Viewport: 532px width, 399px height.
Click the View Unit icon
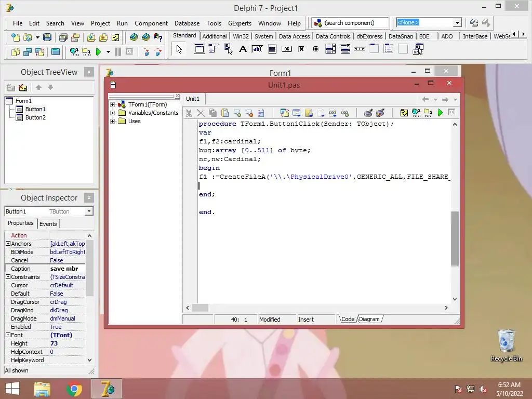point(15,52)
